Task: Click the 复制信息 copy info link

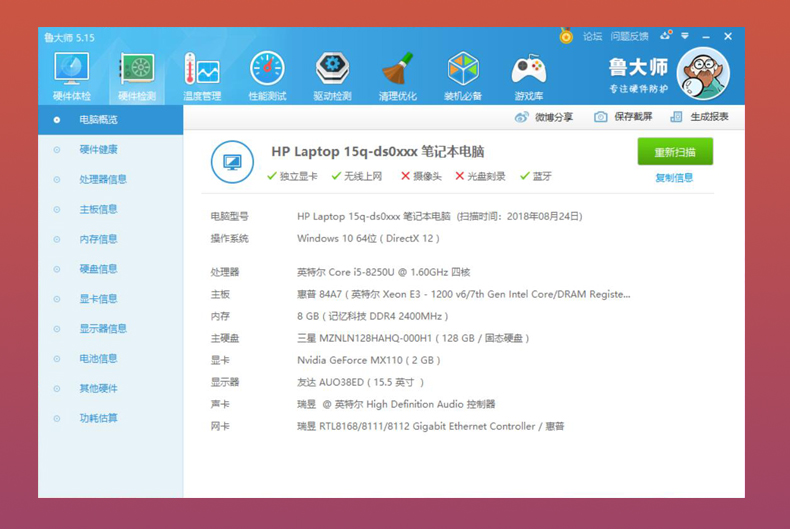Action: click(x=674, y=178)
